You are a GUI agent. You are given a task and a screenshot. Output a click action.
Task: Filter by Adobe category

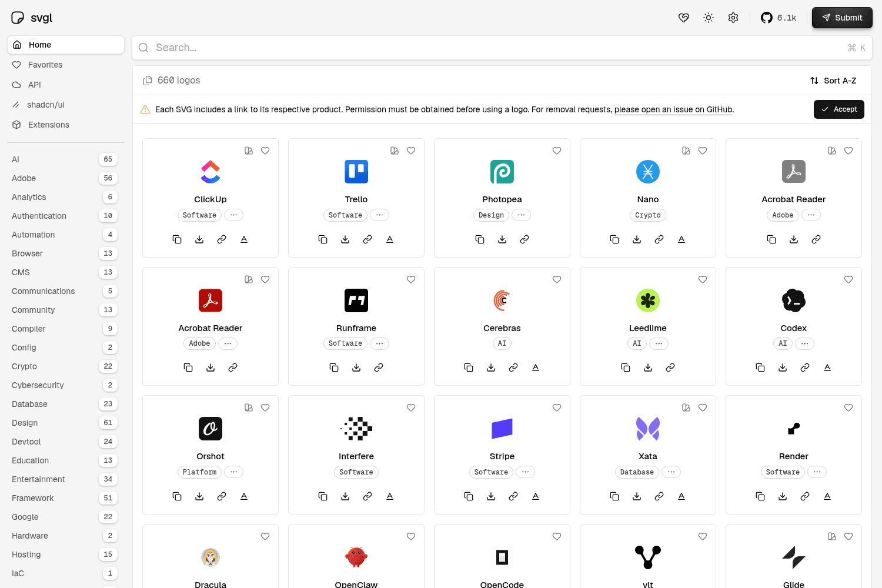click(65, 178)
